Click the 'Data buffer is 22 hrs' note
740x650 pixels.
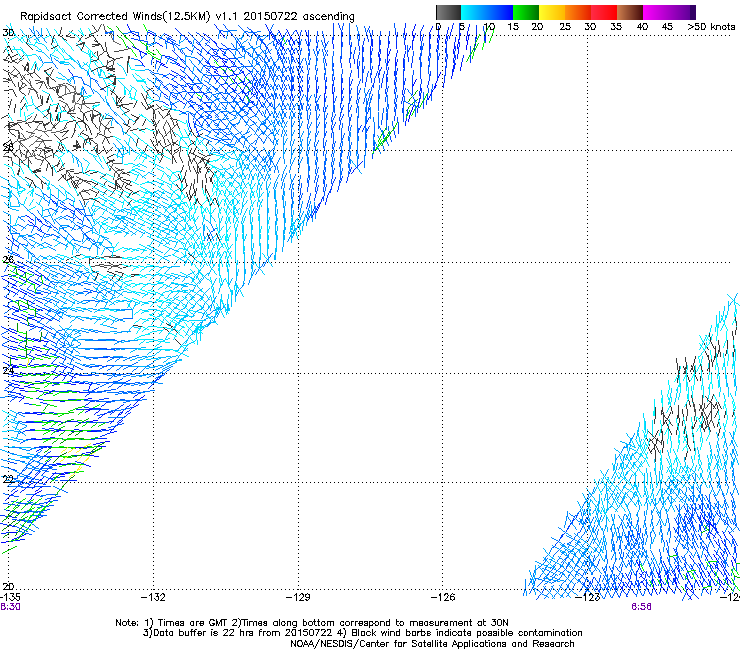point(362,633)
